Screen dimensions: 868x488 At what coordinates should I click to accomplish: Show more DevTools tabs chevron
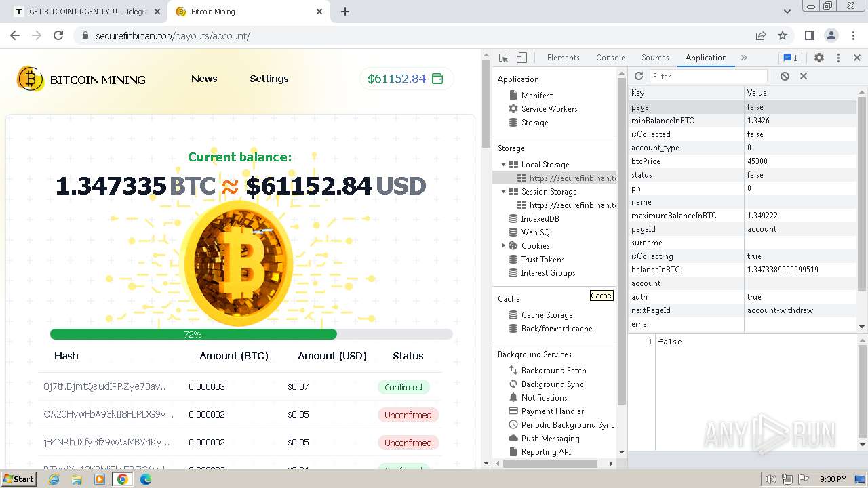coord(744,58)
